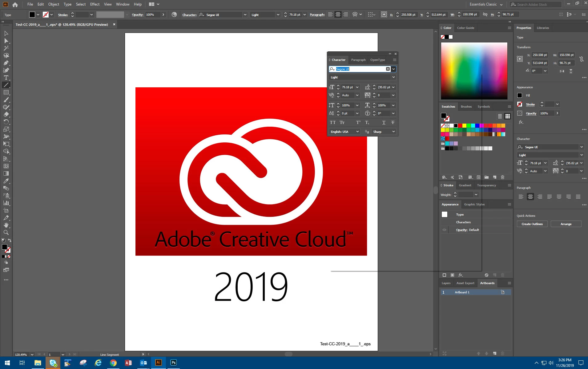Click the Arrange button
588x369 pixels.
pos(566,224)
